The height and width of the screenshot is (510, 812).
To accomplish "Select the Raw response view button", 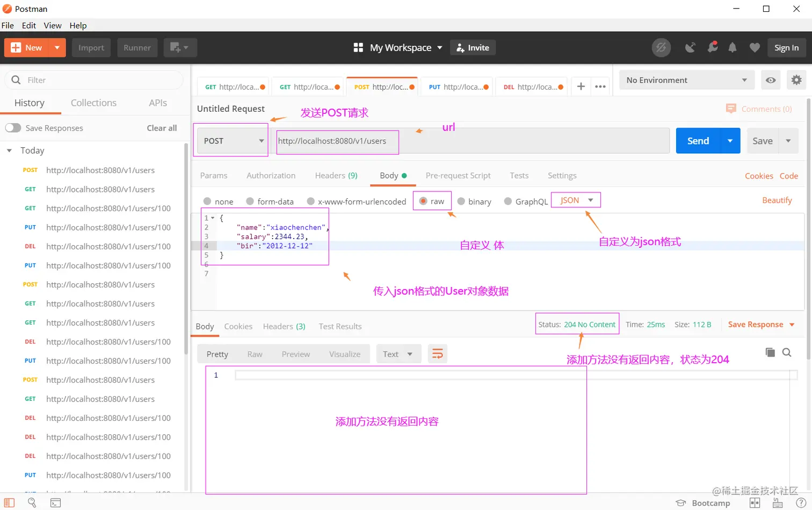I will (x=255, y=354).
